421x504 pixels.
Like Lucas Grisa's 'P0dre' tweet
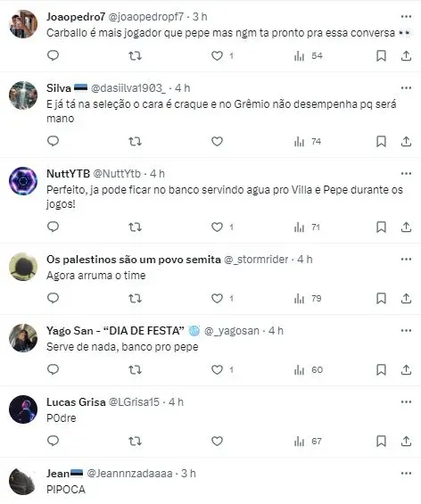pos(217,442)
